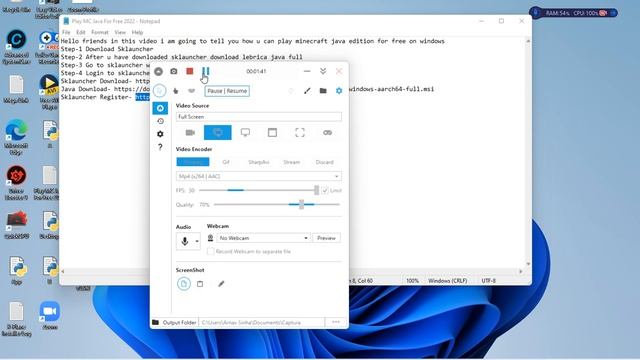Viewport: 640px width, 360px height.
Task: Select the no-video link source icon
Action: pos(327,133)
